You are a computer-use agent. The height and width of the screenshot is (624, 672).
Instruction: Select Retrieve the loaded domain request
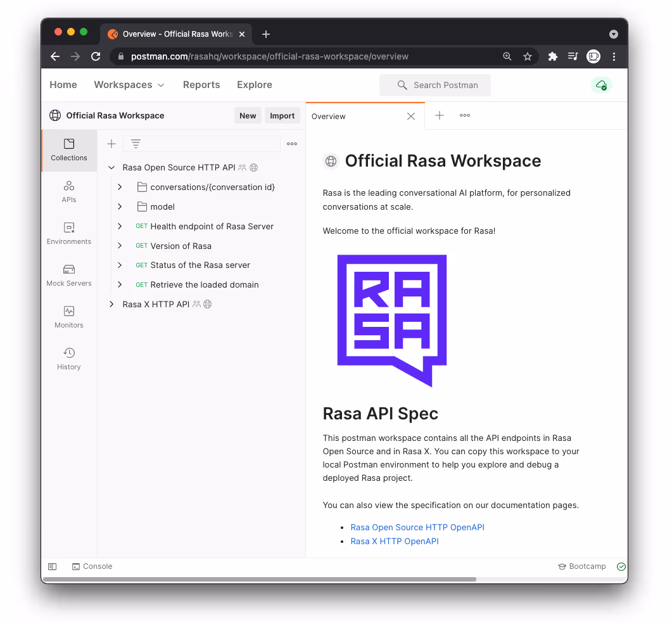click(x=205, y=285)
